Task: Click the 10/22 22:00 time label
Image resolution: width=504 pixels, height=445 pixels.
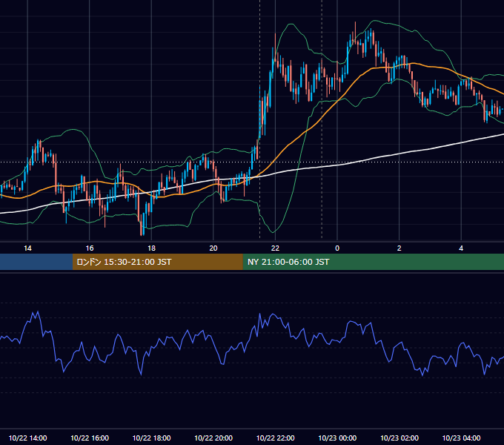Action: [275, 438]
